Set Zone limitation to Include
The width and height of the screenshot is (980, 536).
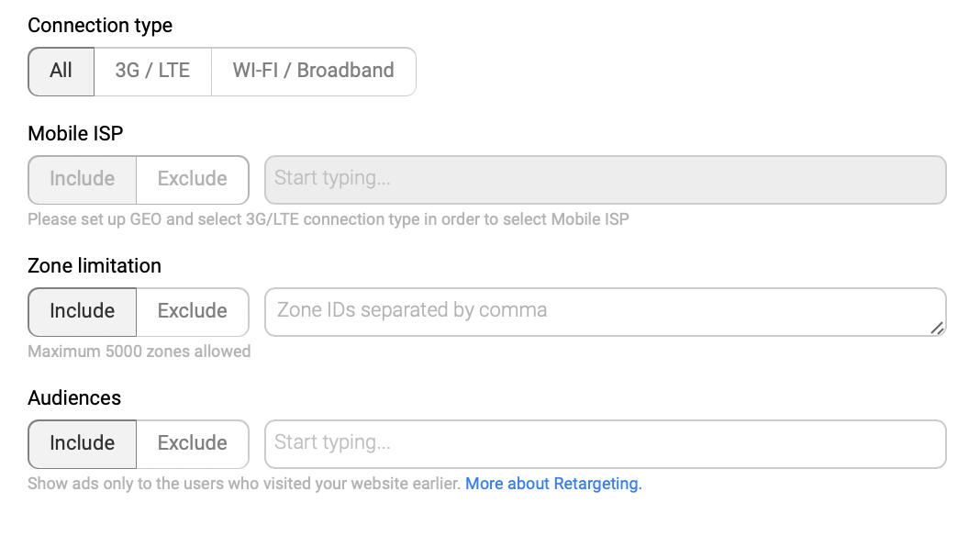(x=83, y=311)
